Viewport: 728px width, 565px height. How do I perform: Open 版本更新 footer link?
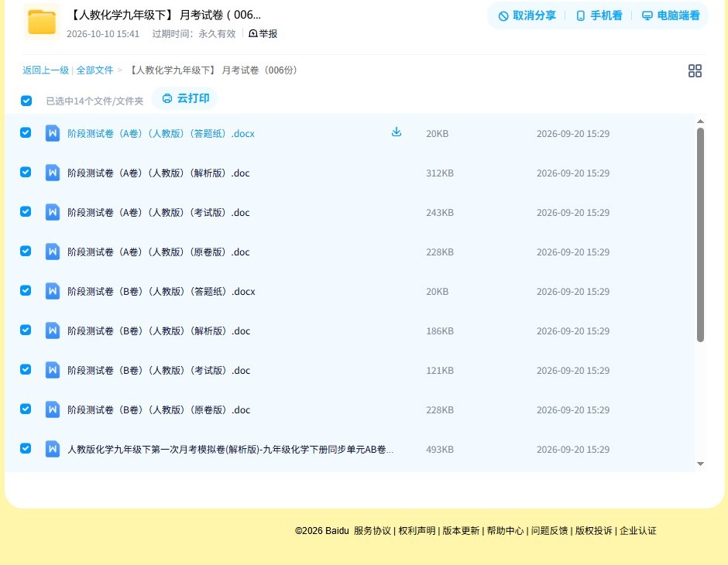(x=461, y=531)
